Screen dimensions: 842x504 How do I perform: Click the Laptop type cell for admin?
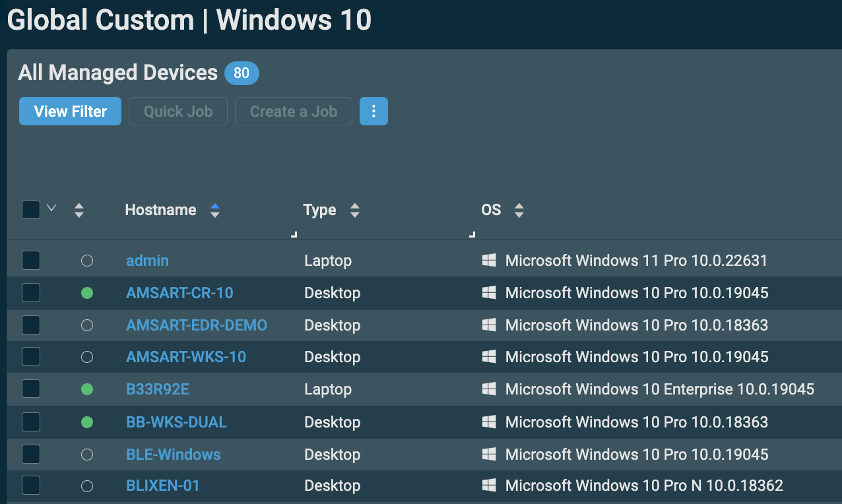[328, 261]
